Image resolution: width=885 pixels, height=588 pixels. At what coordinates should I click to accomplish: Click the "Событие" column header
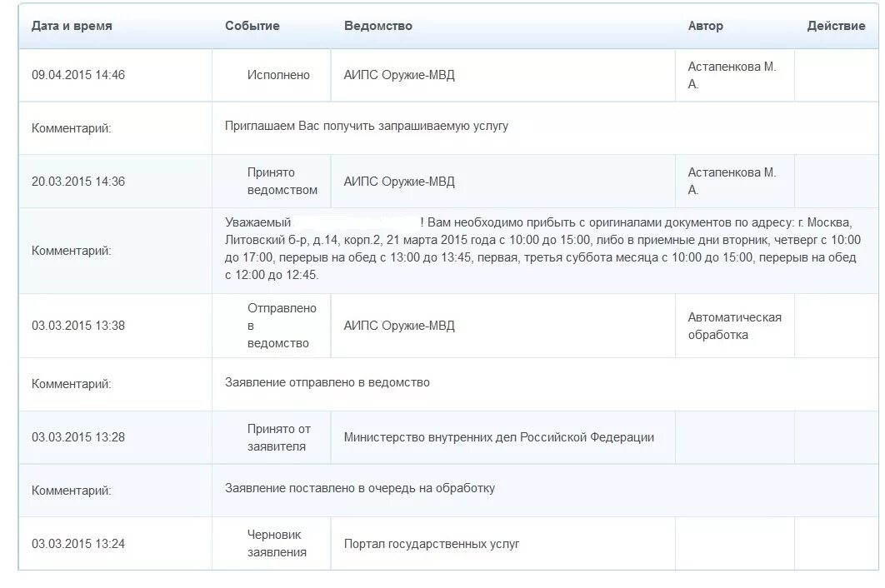[x=252, y=26]
